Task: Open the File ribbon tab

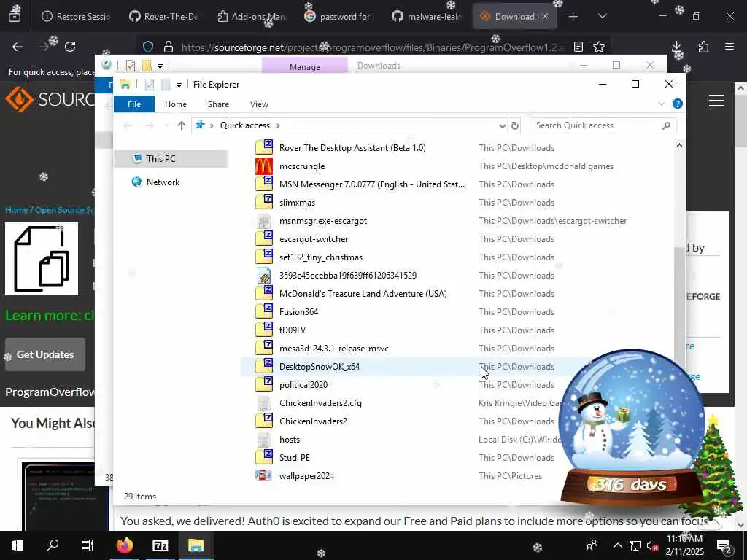Action: pos(134,104)
